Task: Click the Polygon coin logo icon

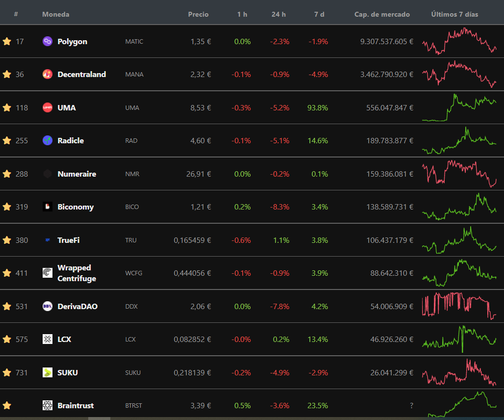Action: (48, 42)
